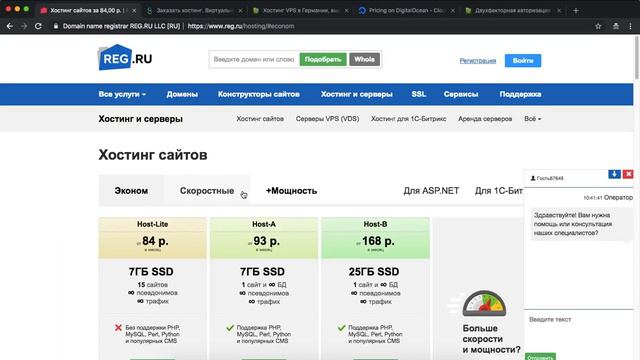
Task: Select the Скоростные tariff tab
Action: tap(207, 191)
